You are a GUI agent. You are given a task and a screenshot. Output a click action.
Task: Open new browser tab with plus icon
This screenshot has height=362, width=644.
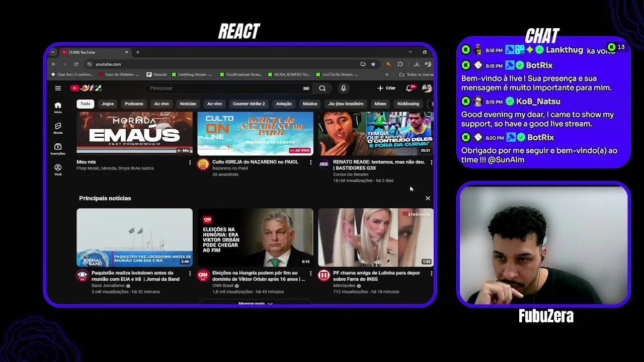[x=138, y=52]
